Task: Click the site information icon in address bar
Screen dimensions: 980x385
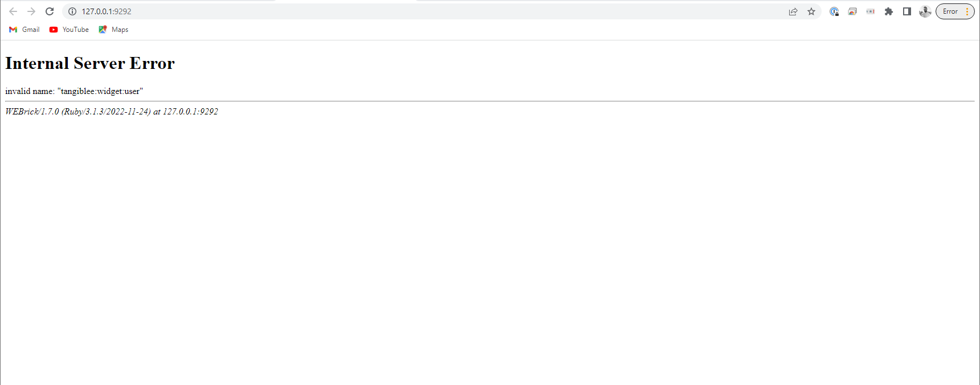Action: pyautogui.click(x=72, y=11)
